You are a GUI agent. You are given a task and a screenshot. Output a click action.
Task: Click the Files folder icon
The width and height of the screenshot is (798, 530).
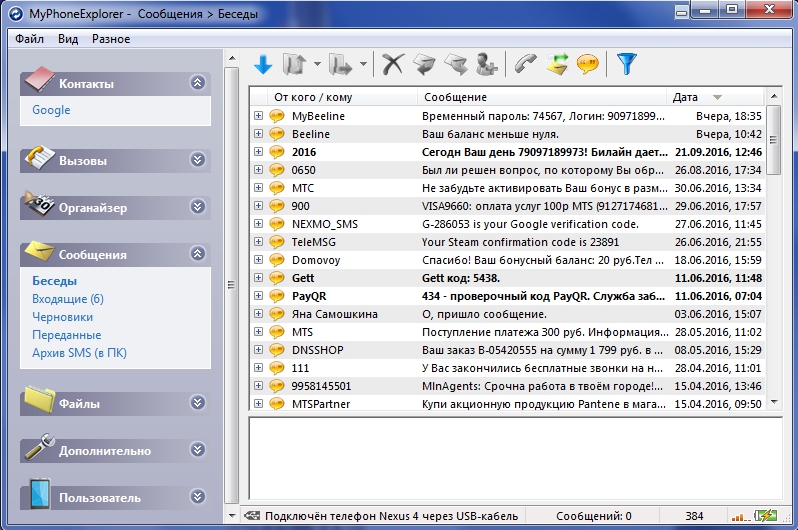pos(40,400)
